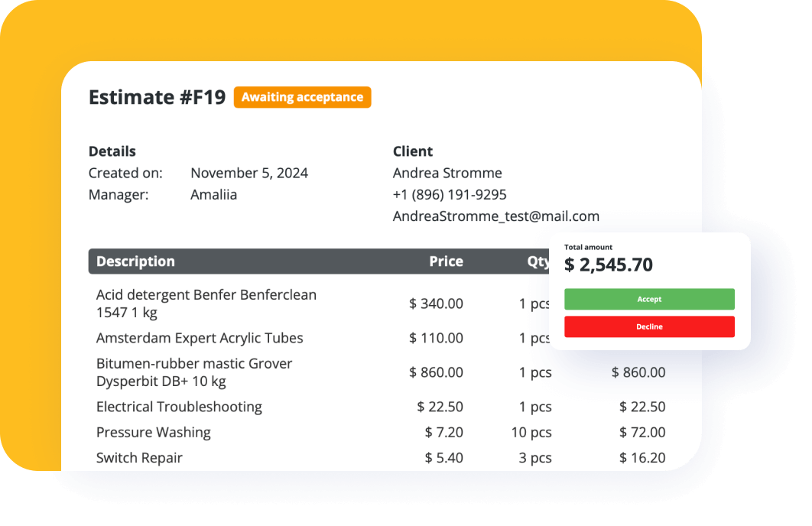Click the 10 pcs quantity value
Screen dimensions: 812x526
click(531, 432)
